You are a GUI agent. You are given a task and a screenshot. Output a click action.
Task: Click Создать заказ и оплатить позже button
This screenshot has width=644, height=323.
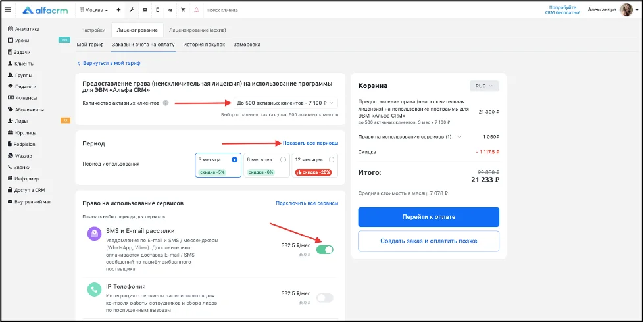[x=428, y=241]
